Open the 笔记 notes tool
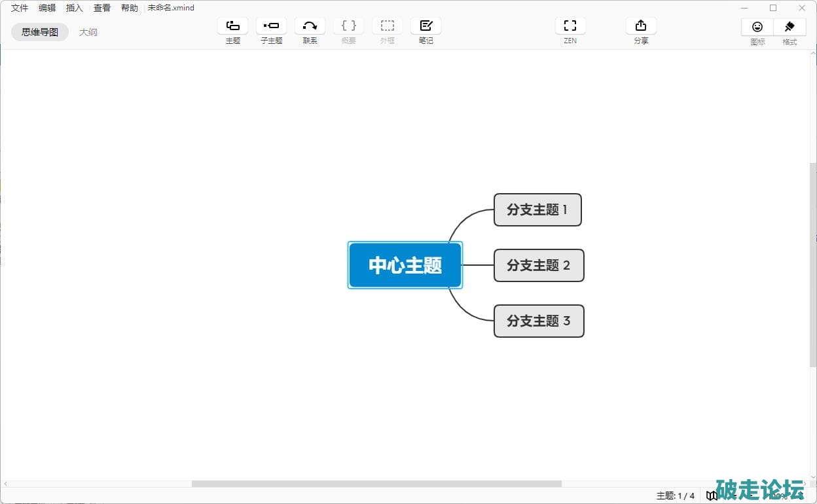The width and height of the screenshot is (817, 504). (426, 26)
